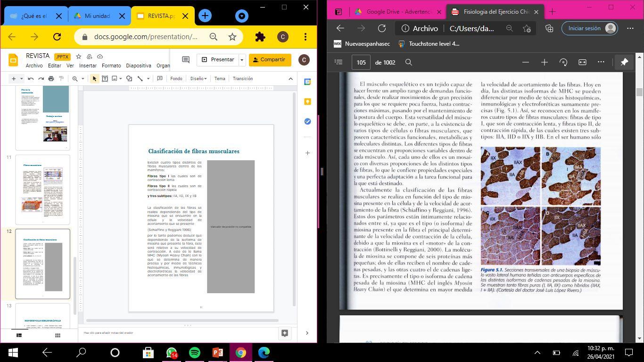Open Google Keep side panel icon

click(x=307, y=102)
